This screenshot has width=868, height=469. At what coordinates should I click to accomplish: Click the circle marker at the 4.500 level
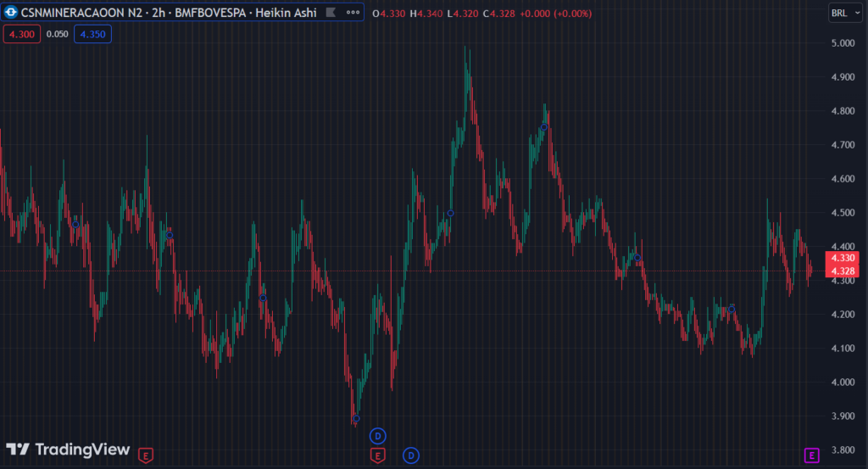pos(451,213)
